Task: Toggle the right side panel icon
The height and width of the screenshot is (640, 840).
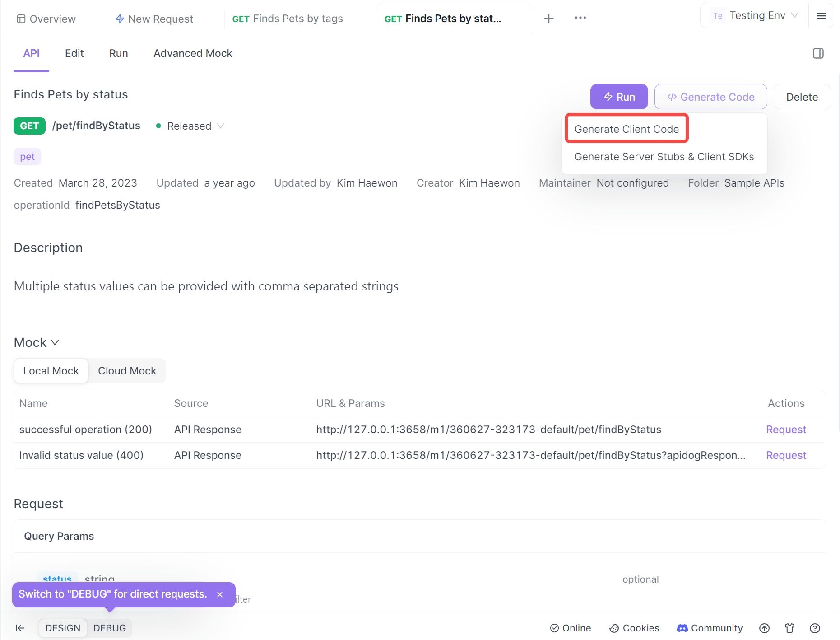Action: [x=818, y=53]
